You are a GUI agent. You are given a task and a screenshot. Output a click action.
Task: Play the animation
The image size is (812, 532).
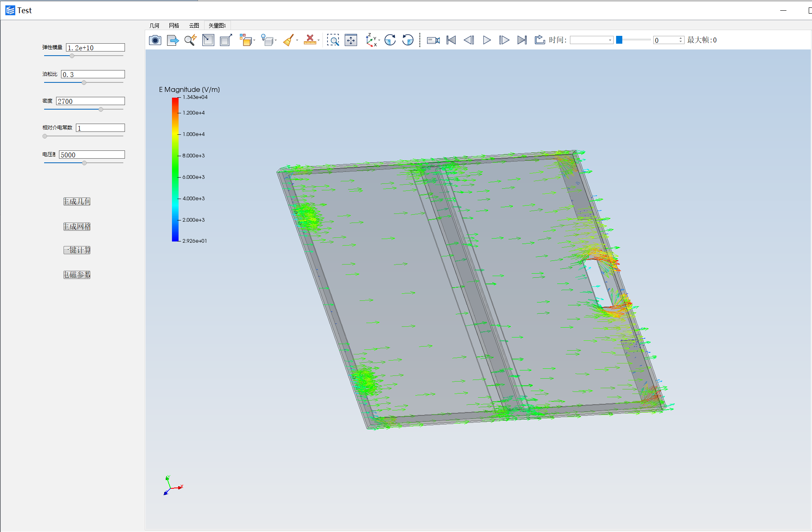pyautogui.click(x=487, y=40)
